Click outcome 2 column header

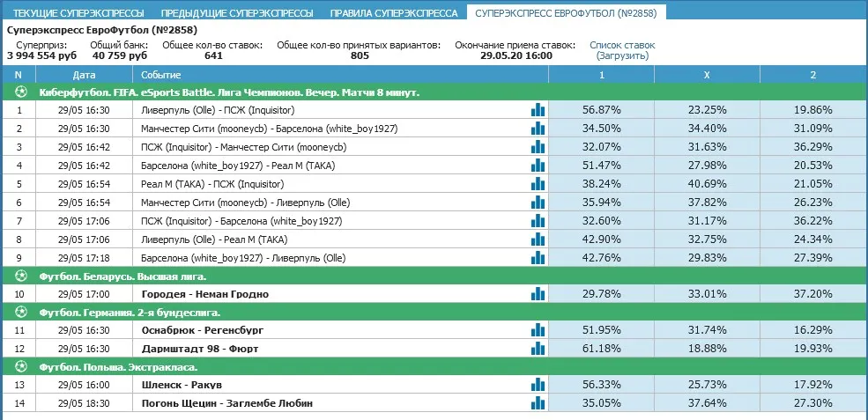click(x=813, y=75)
